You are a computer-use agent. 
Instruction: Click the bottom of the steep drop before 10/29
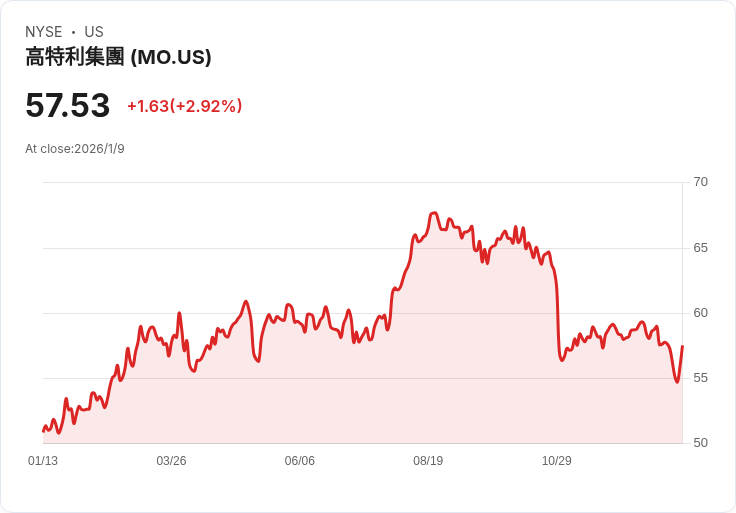[x=562, y=359]
